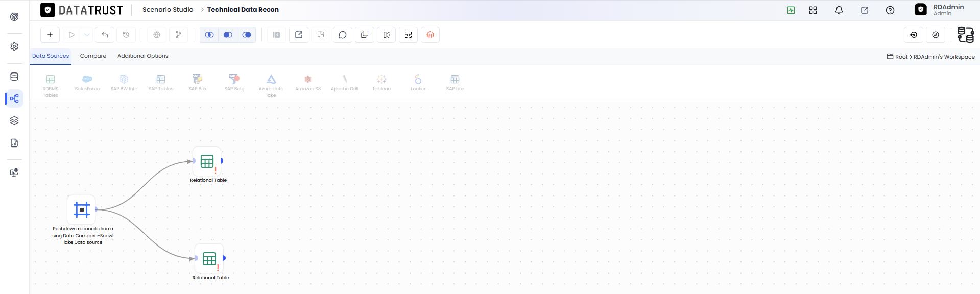The height and width of the screenshot is (294, 980).
Task: Open settings gear in left sidebar
Action: (14, 46)
